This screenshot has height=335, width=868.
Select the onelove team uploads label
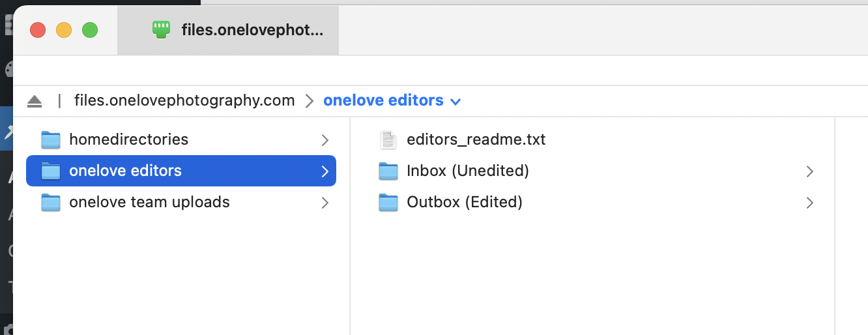(149, 202)
